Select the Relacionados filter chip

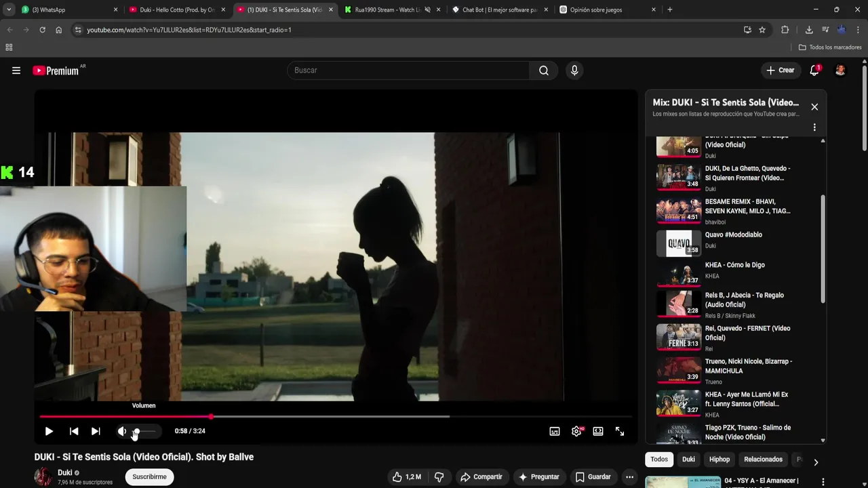[763, 460]
